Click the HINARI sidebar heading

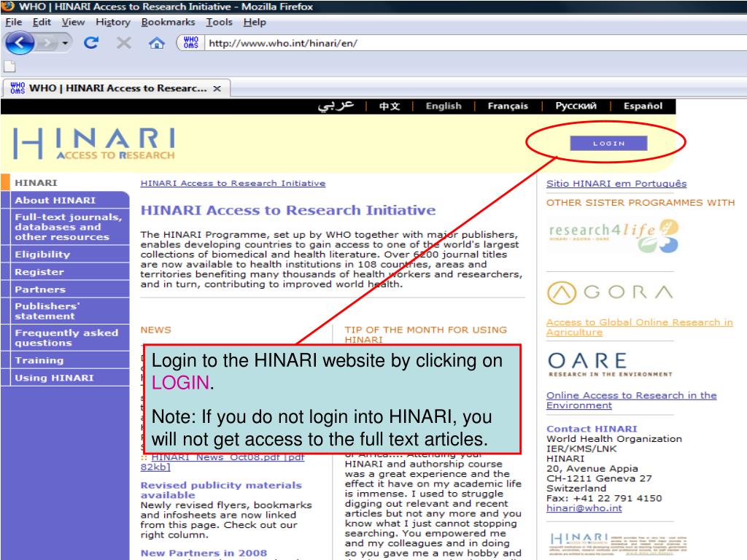(x=36, y=183)
